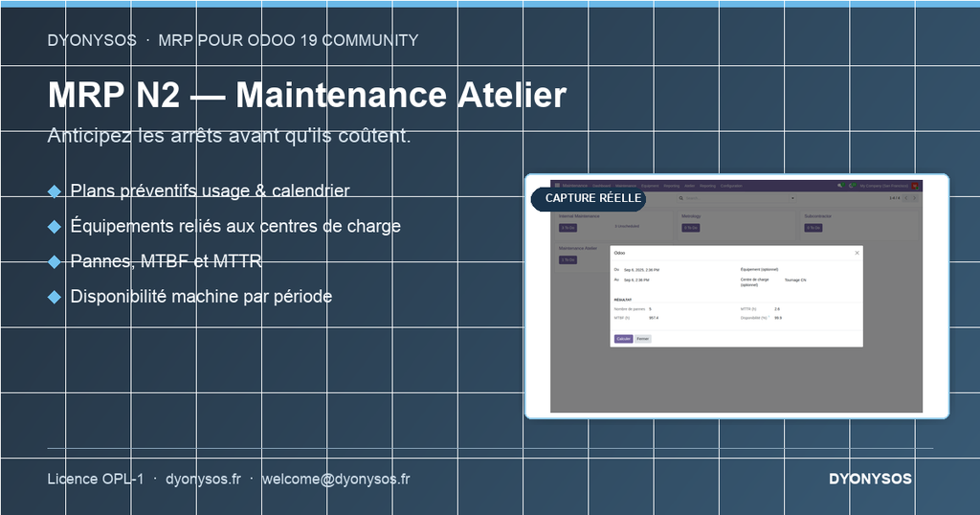The image size is (980, 515).
Task: Click the MTBF (h) value 957.4
Action: [x=653, y=318]
